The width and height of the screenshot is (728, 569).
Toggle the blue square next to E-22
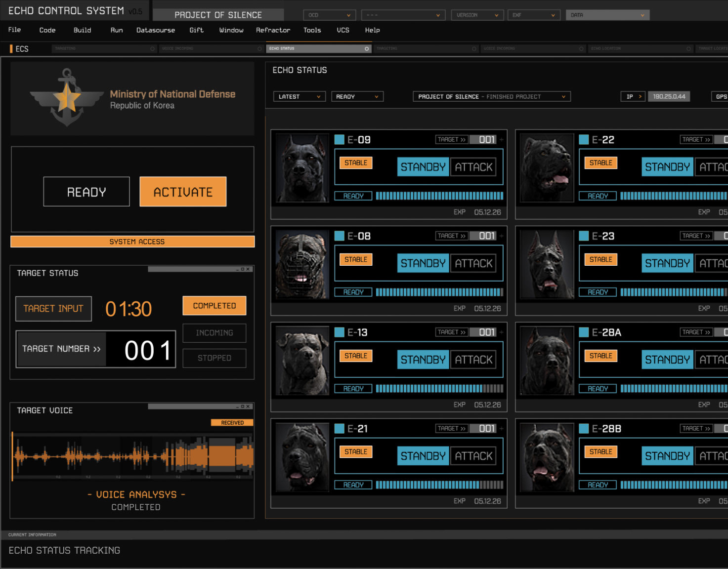[584, 140]
